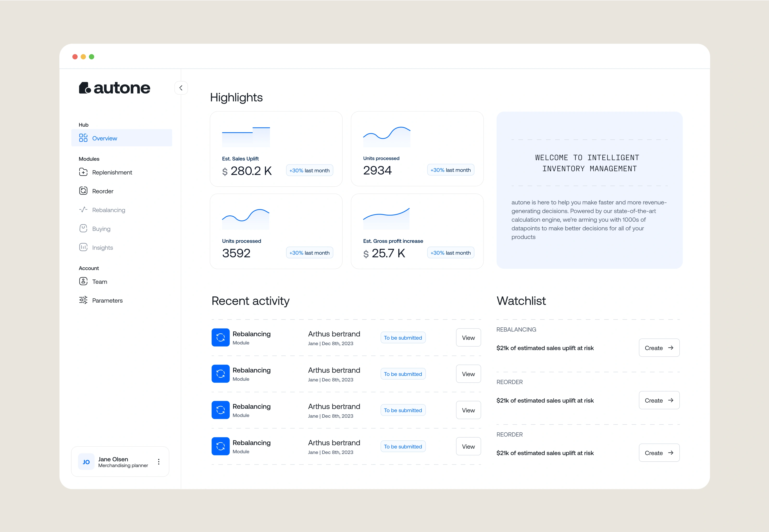The image size is (769, 532).
Task: Click the REBALANCING watchlist label
Action: click(516, 330)
